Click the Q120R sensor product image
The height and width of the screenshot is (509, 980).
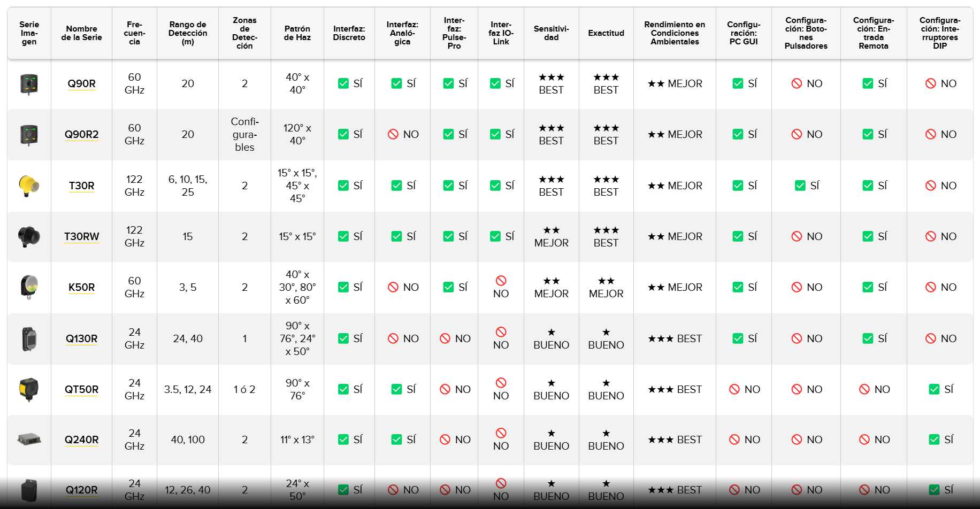point(29,490)
